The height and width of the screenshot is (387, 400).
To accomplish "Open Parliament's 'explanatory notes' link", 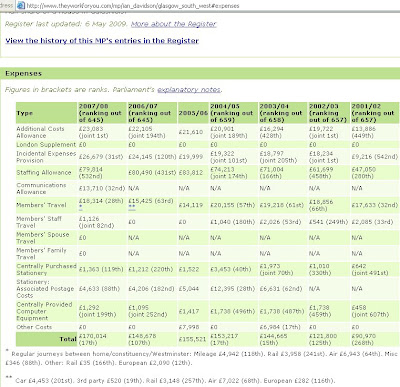I will coord(189,90).
